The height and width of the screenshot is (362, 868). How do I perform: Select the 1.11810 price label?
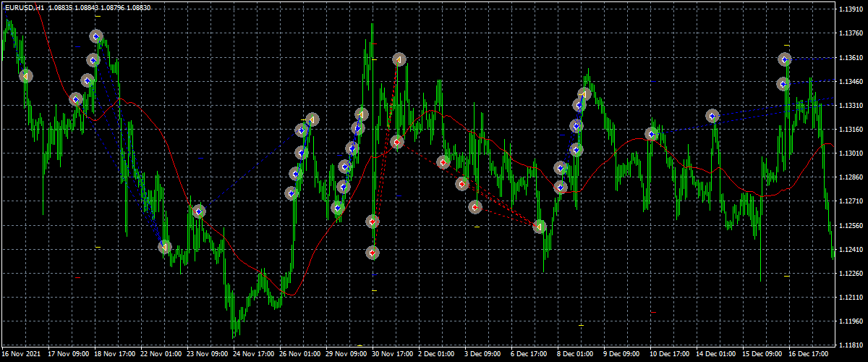(x=851, y=345)
